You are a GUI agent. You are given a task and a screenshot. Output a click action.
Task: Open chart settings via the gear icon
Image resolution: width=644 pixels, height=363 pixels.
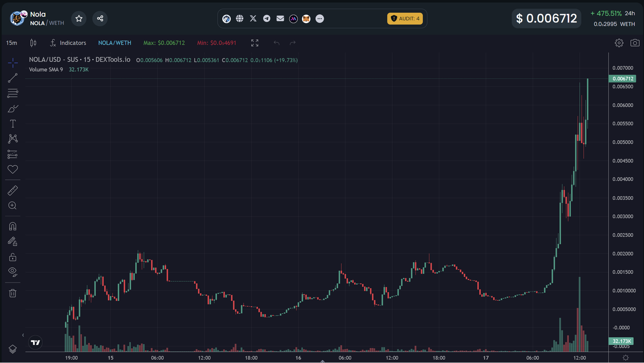coord(619,42)
